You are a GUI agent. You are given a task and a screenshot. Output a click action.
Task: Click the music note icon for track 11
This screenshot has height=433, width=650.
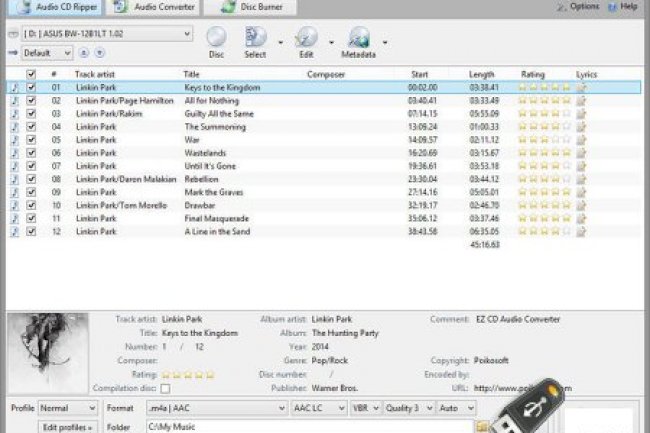point(15,218)
